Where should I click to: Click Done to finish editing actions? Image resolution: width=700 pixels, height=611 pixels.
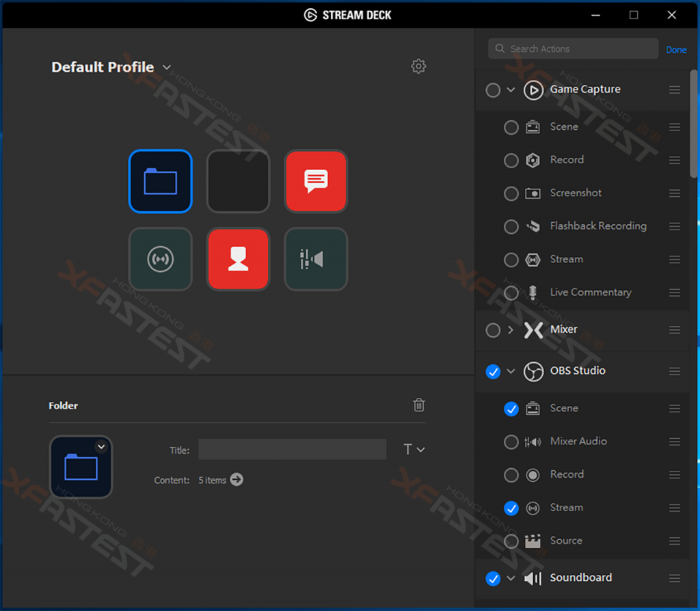coord(676,49)
